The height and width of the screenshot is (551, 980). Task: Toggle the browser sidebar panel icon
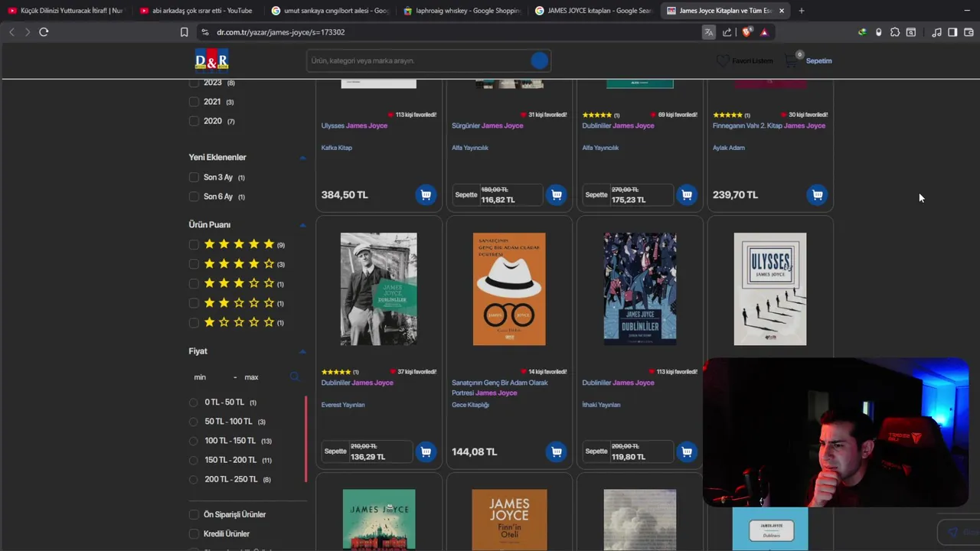tap(952, 32)
